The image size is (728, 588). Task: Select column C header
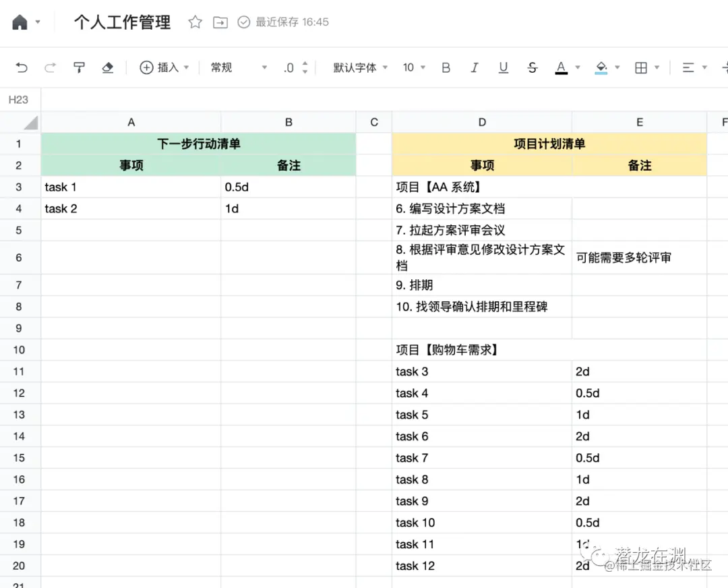pos(374,122)
